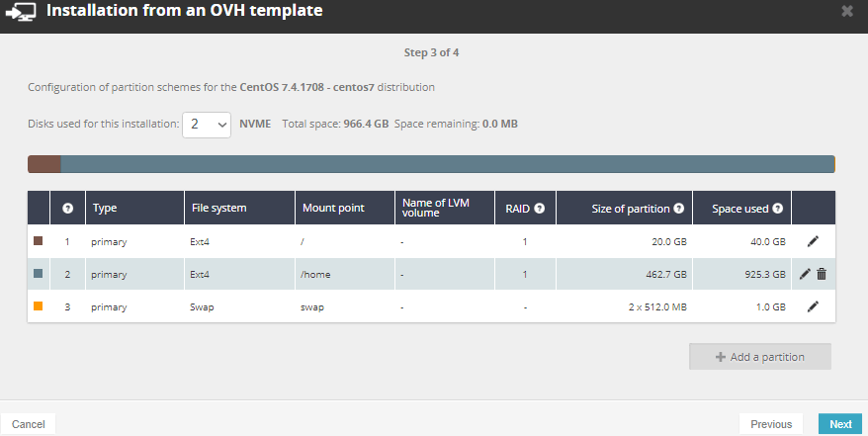Click the 925.3 GB space used value

(x=765, y=275)
